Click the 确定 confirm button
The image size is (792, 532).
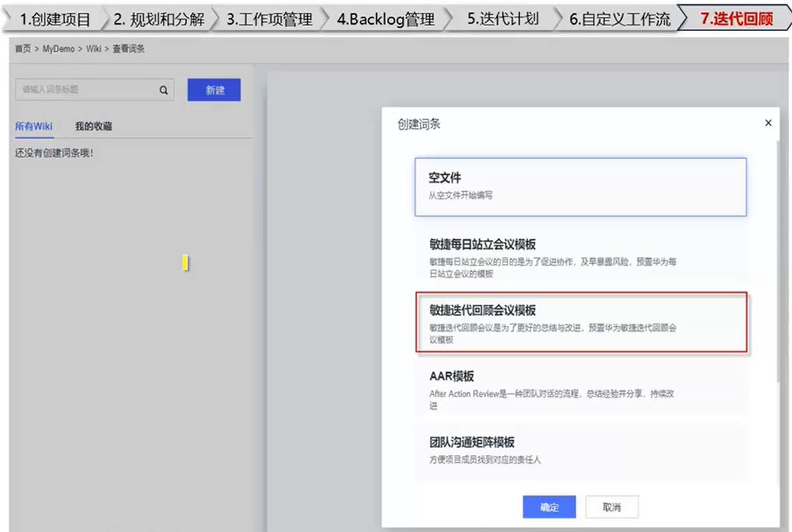click(x=549, y=507)
